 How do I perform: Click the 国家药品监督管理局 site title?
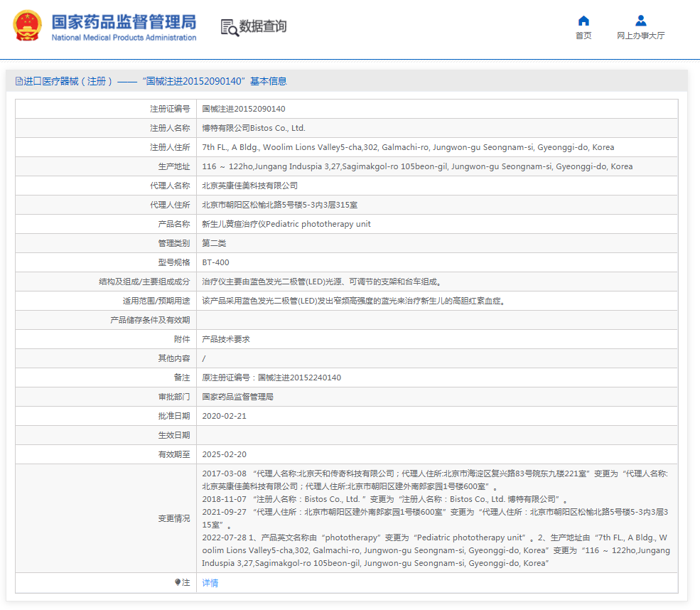click(124, 21)
